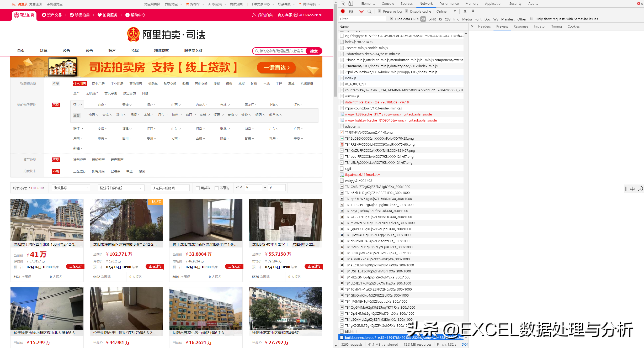Select checkbox next to index.js request

tap(342, 78)
